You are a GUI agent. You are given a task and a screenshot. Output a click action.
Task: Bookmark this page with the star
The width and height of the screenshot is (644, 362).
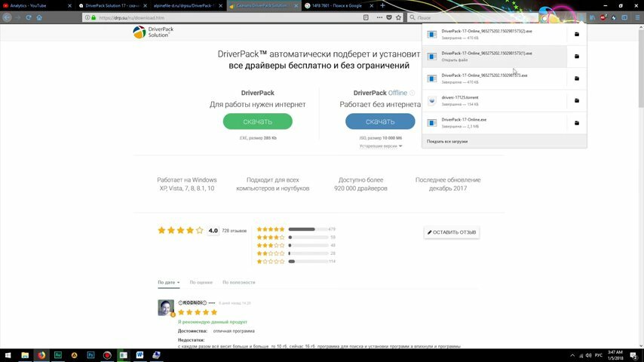point(398,17)
